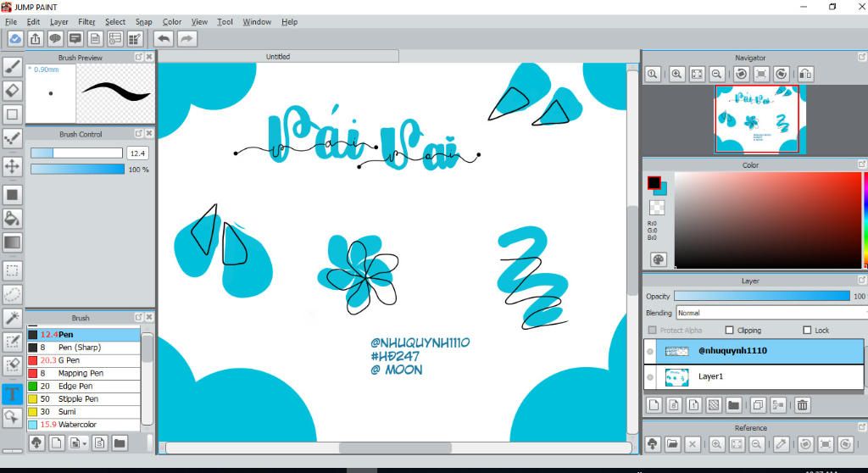Add a layer folder

(x=733, y=405)
